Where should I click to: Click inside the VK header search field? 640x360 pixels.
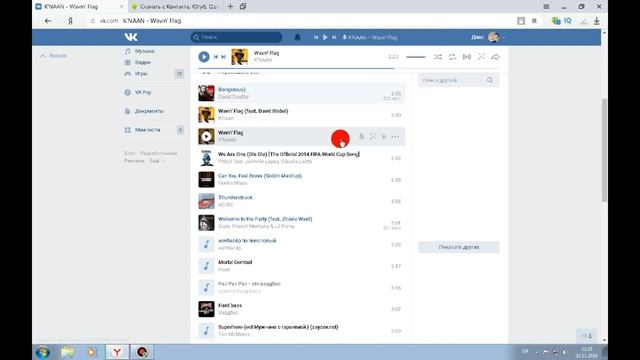(236, 37)
